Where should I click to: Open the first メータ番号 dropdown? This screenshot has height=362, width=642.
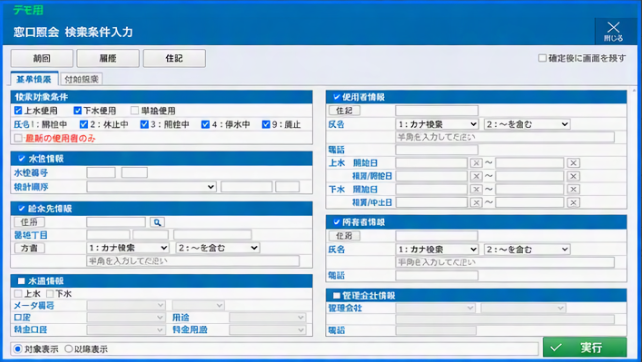point(126,305)
